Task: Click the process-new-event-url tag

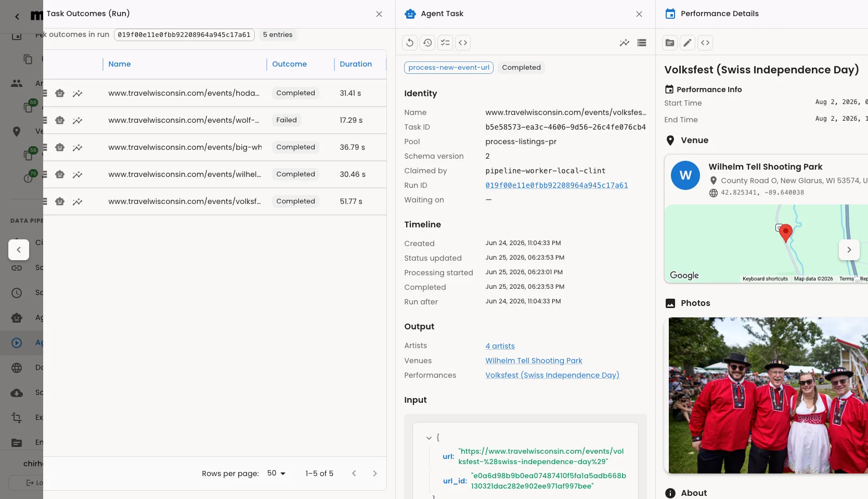Action: [x=449, y=67]
